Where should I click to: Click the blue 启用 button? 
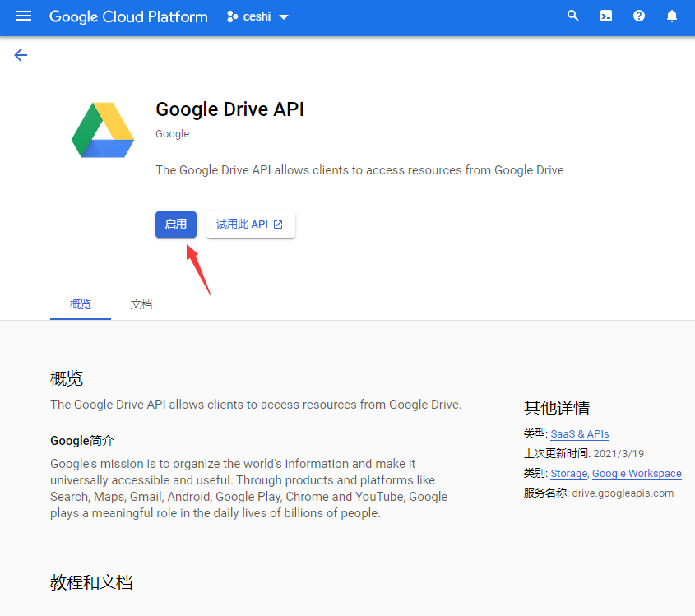tap(176, 224)
